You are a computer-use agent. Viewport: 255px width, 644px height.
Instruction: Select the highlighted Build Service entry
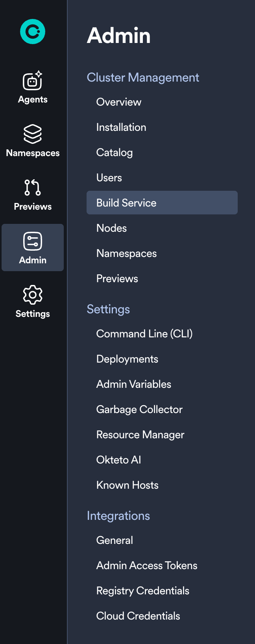pos(127,203)
